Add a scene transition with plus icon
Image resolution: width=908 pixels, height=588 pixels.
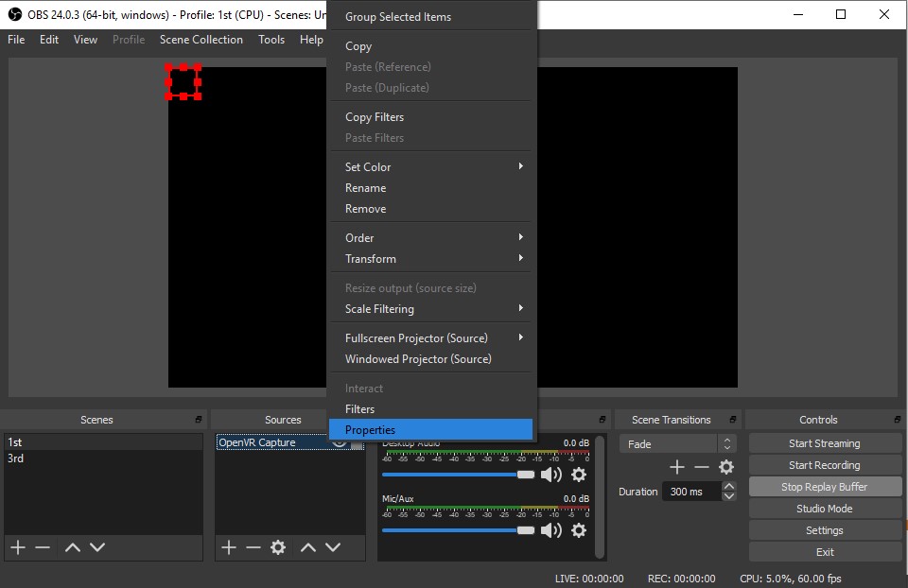click(x=676, y=467)
